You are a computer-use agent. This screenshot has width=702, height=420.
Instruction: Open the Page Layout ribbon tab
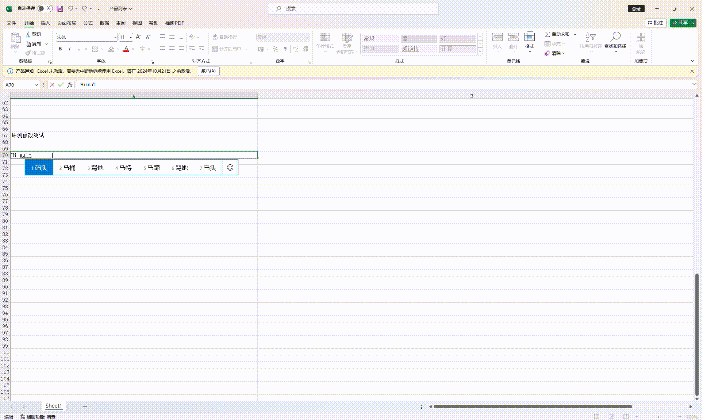tap(67, 23)
